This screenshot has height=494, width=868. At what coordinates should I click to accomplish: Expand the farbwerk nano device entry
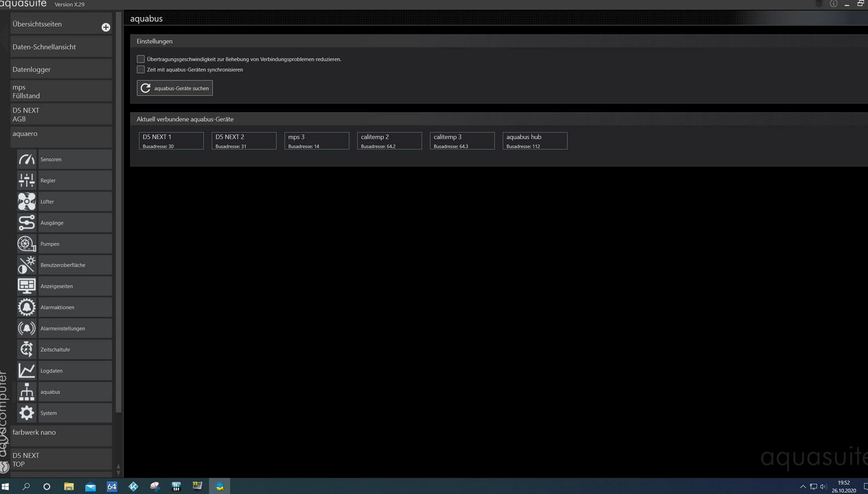pos(61,436)
